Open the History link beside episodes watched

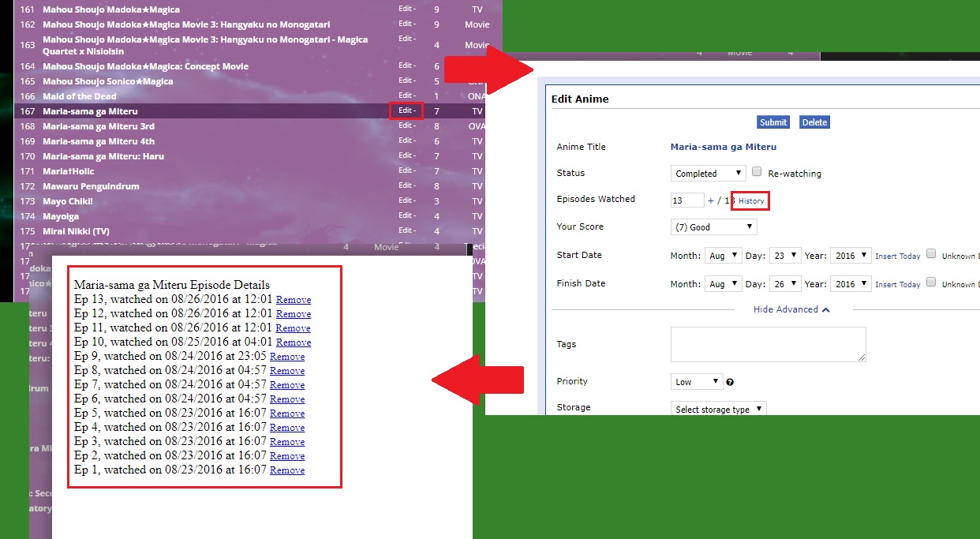(x=750, y=201)
